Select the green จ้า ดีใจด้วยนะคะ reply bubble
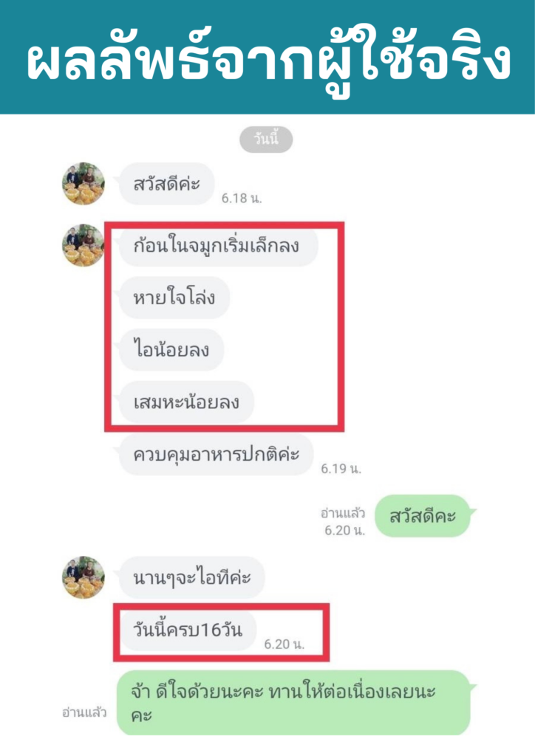This screenshot has height=756, width=535. (293, 703)
